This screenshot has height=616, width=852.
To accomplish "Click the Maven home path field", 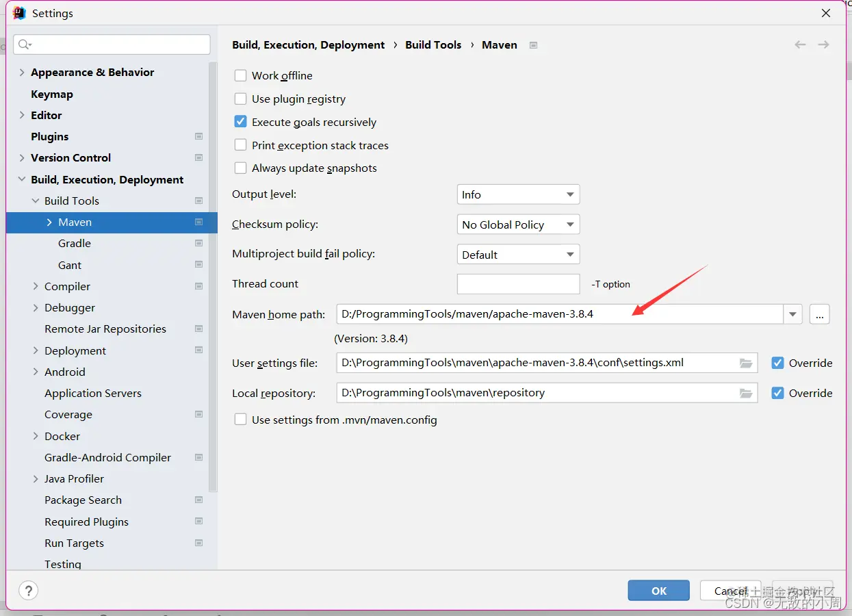I will pyautogui.click(x=560, y=314).
